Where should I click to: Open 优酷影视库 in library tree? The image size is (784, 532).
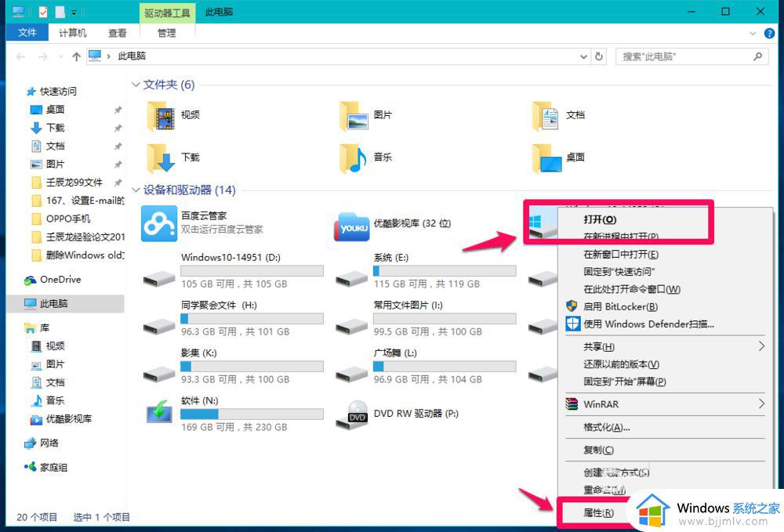(69, 419)
